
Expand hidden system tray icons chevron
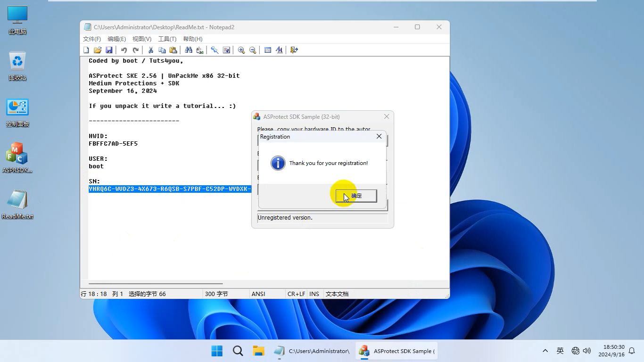[x=545, y=351]
